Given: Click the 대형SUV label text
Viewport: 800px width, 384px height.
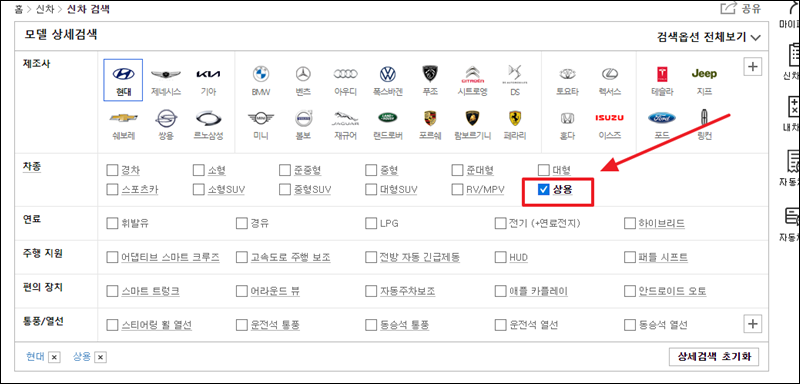Looking at the screenshot, I should click(x=399, y=190).
